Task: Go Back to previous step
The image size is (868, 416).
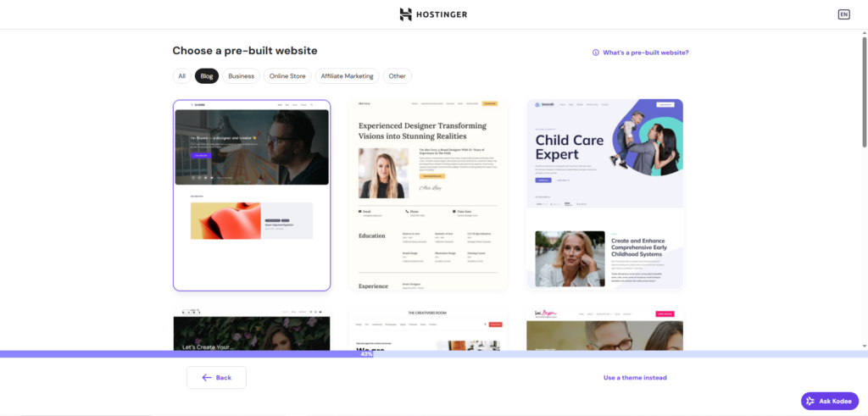Action: pyautogui.click(x=216, y=377)
